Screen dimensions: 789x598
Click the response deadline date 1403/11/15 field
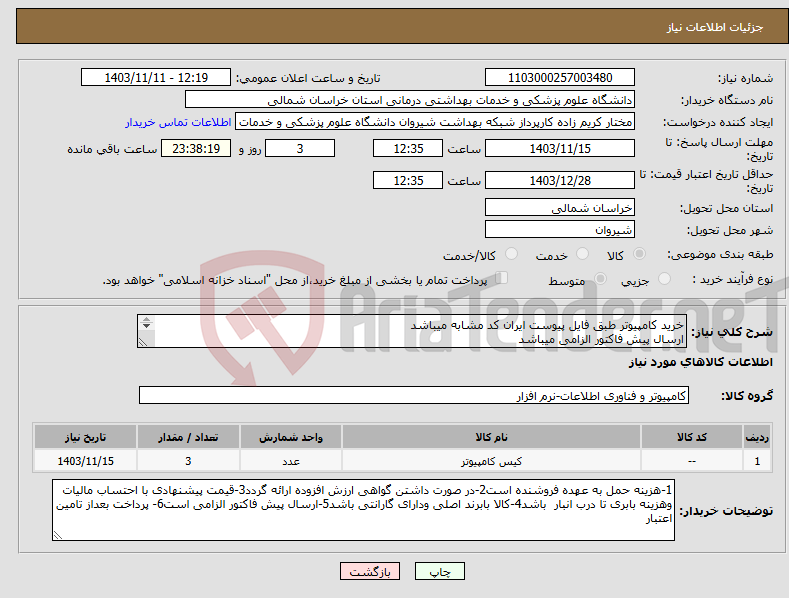[560, 148]
